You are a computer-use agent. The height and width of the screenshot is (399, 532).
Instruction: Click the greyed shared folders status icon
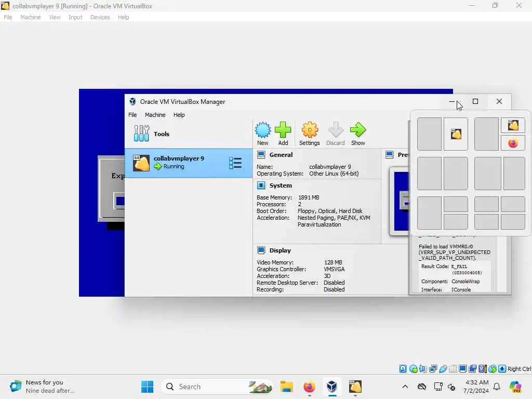point(453,369)
